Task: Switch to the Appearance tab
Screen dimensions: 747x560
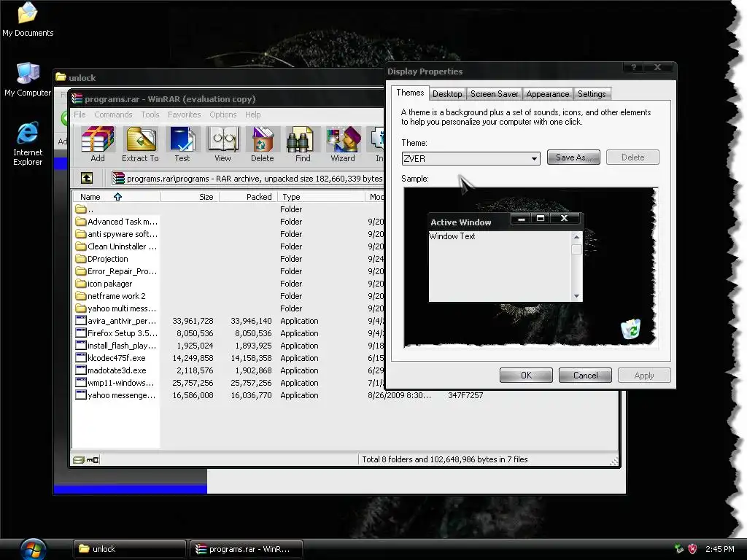Action: [547, 94]
